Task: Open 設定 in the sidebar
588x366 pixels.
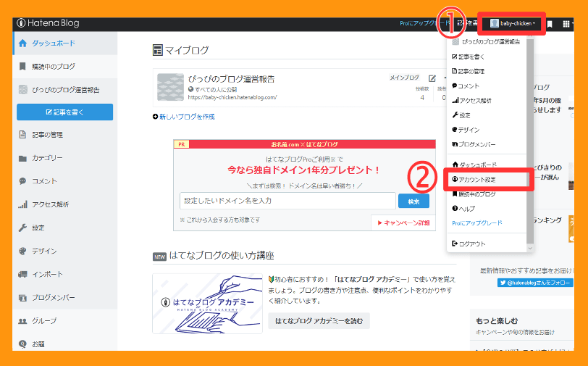Action: pyautogui.click(x=65, y=228)
